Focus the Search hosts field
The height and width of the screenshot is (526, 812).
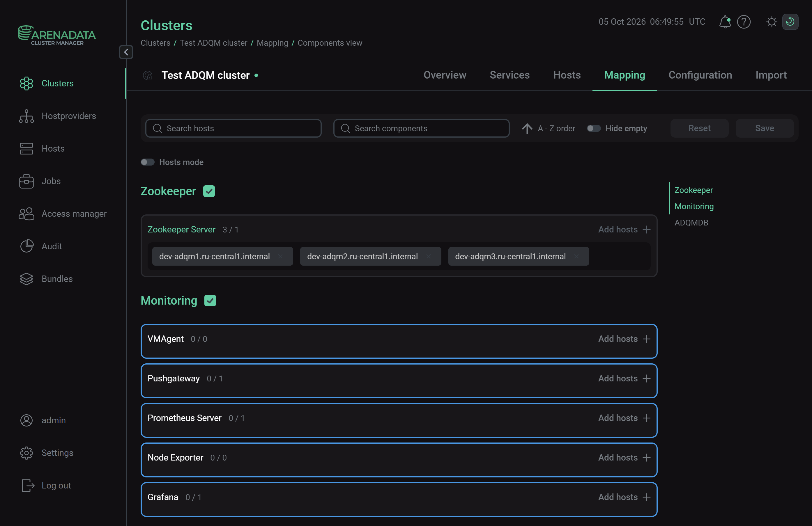point(233,129)
